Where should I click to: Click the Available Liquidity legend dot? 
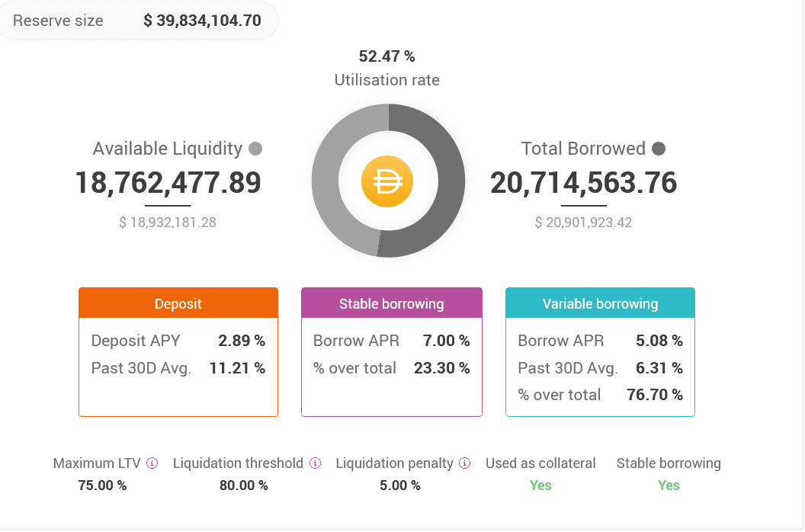pos(255,149)
